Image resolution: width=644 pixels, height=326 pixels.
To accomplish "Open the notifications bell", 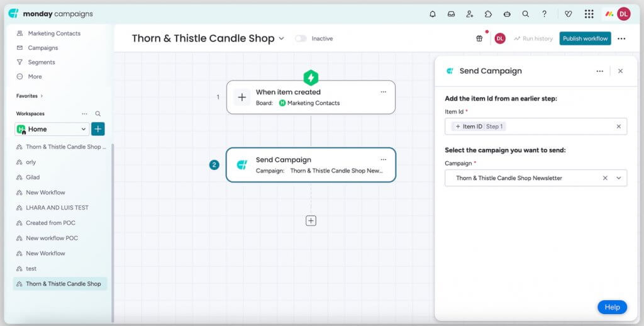I will [x=433, y=14].
